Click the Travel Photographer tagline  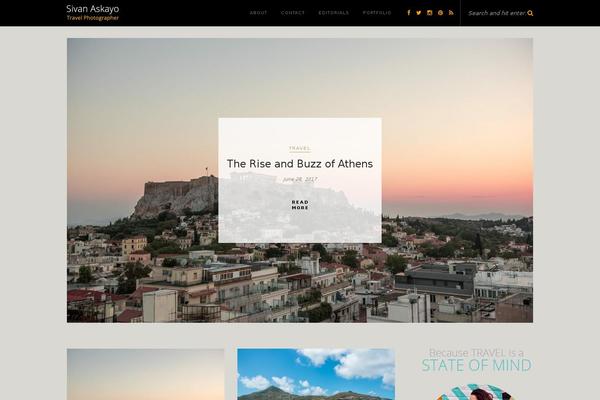point(93,18)
